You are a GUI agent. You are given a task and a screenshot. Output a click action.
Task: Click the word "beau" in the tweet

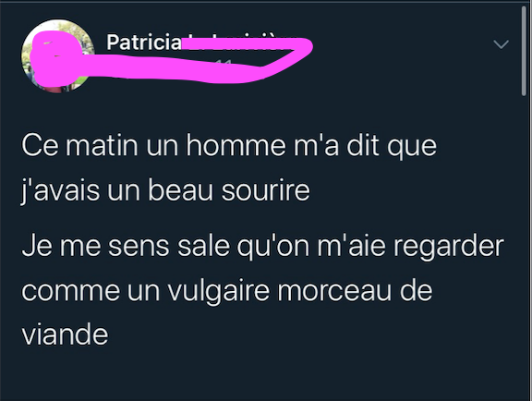coord(181,189)
